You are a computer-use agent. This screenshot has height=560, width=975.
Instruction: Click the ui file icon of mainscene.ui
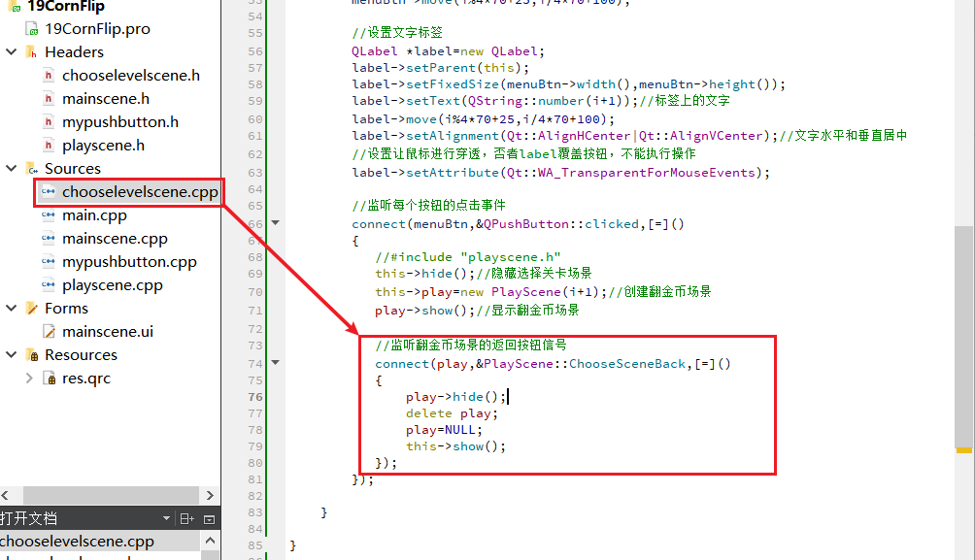click(x=50, y=331)
